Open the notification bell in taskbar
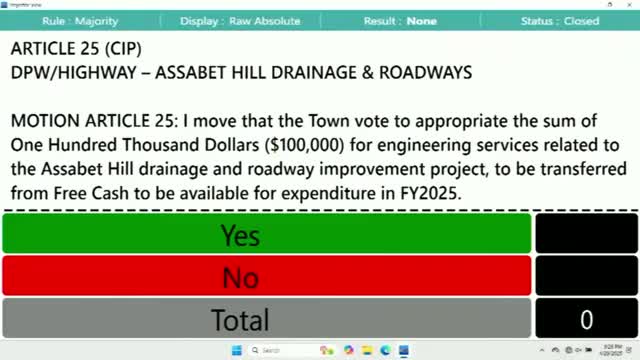Image resolution: width=640 pixels, height=360 pixels. [x=629, y=350]
